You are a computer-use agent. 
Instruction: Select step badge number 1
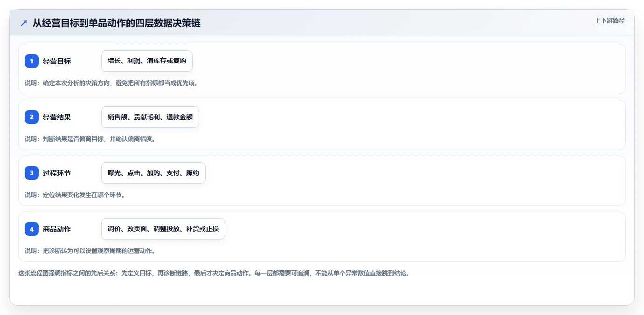point(32,61)
